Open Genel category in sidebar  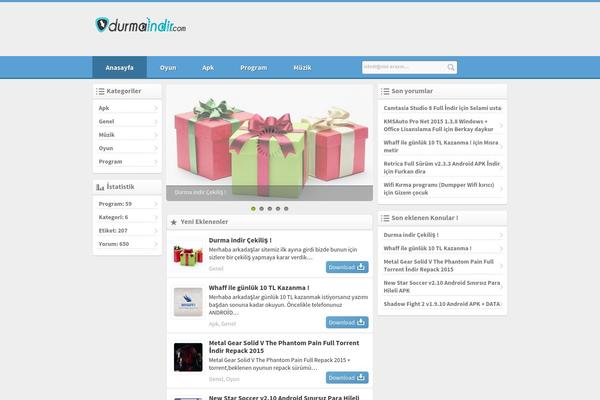(127, 121)
